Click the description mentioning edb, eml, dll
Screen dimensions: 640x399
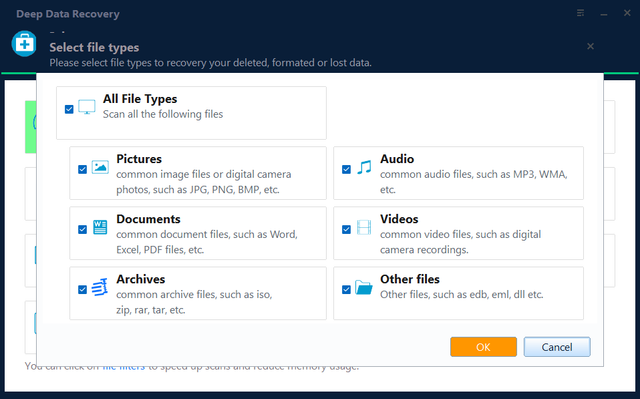[462, 295]
